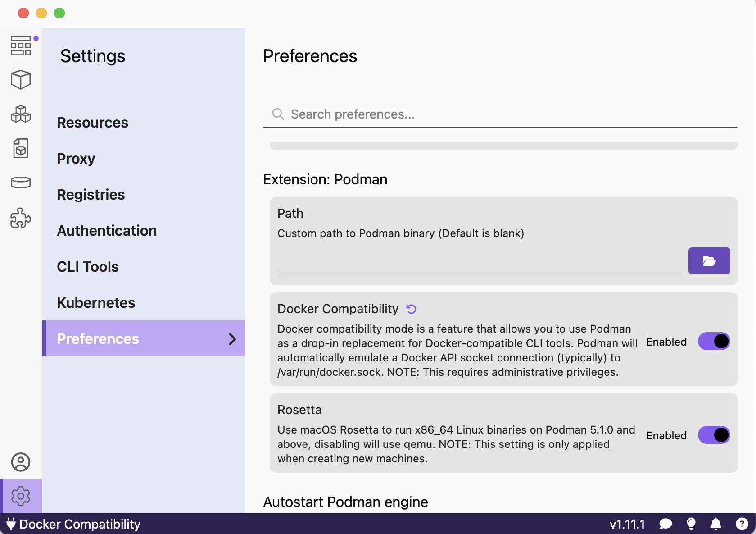Reset Docker Compatibility to default value
Screen dimensions: 756x534
(x=411, y=309)
